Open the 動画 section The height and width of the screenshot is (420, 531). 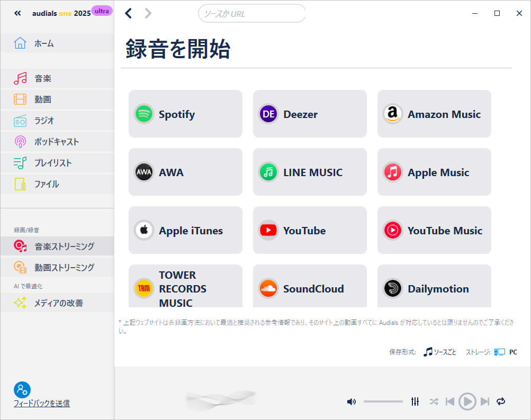[x=57, y=99]
